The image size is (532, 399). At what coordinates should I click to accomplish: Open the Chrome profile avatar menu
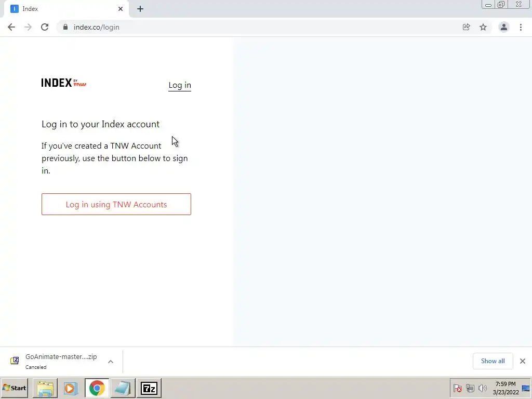coord(504,27)
